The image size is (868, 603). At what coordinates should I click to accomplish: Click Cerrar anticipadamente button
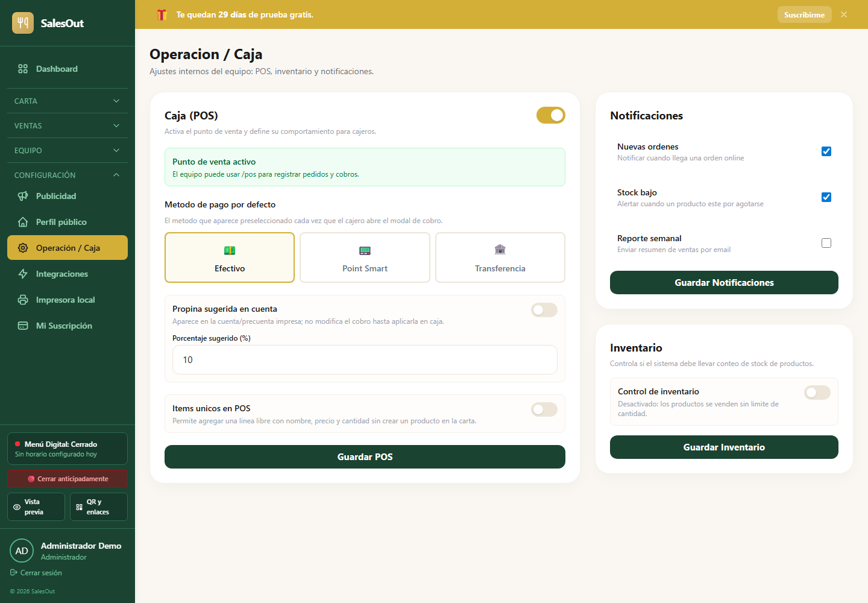(x=68, y=479)
